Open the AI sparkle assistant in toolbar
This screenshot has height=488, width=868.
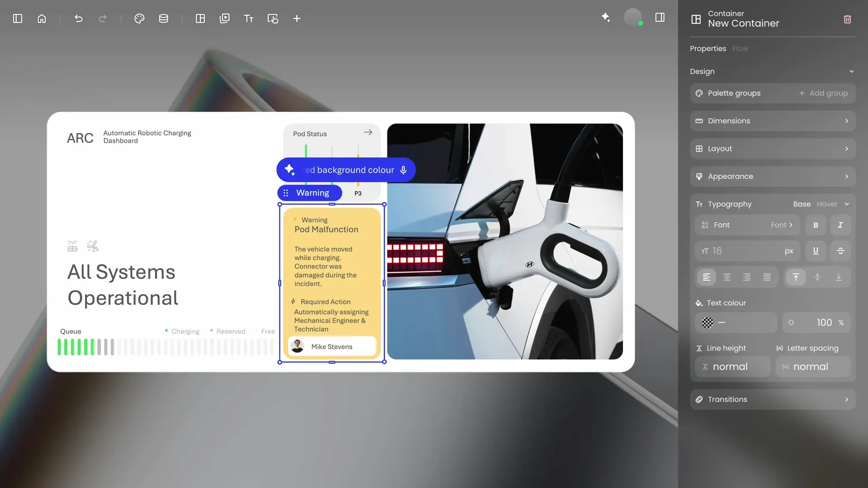(606, 18)
